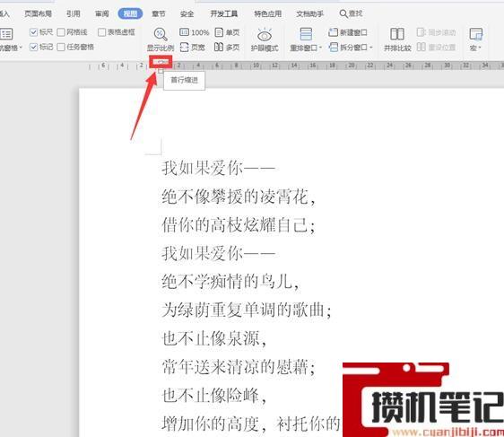This screenshot has height=437, width=504.
Task: Click the 新建窗口 new window icon
Action: pyautogui.click(x=333, y=31)
